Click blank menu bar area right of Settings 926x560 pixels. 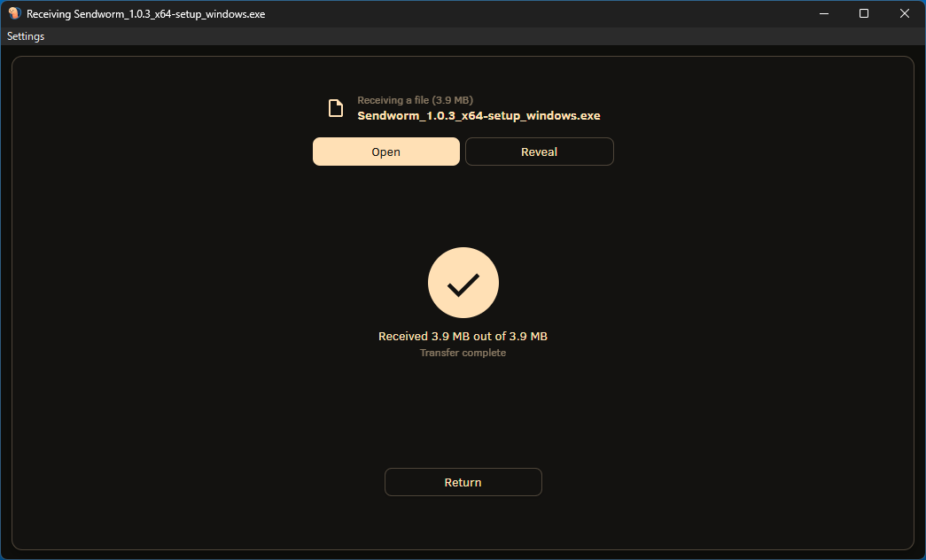(x=443, y=36)
